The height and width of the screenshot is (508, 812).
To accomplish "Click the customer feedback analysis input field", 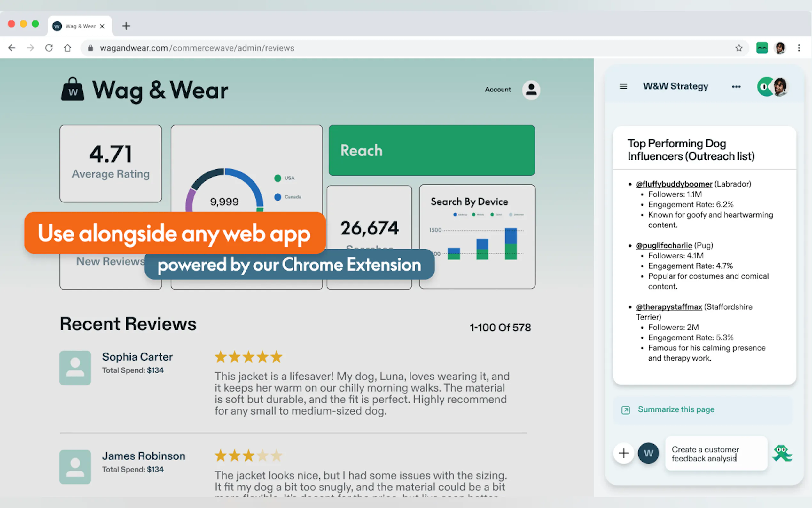I will click(x=716, y=454).
